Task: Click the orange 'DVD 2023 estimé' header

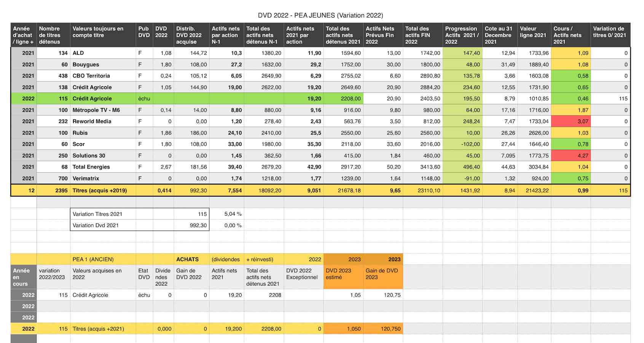Action: point(343,277)
